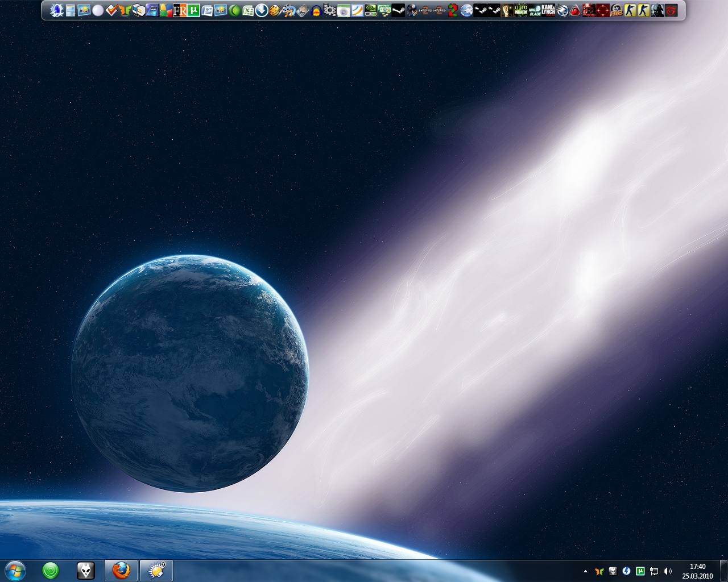Open the green-yellow-blue bars icon in the dock
Viewport: 728px width, 582px height.
(x=166, y=10)
